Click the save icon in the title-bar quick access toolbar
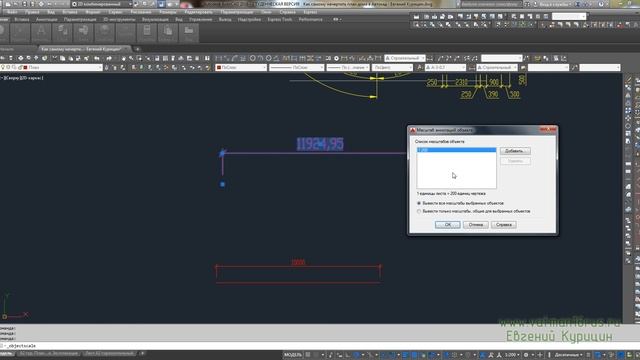The image size is (640, 360). coord(24,4)
